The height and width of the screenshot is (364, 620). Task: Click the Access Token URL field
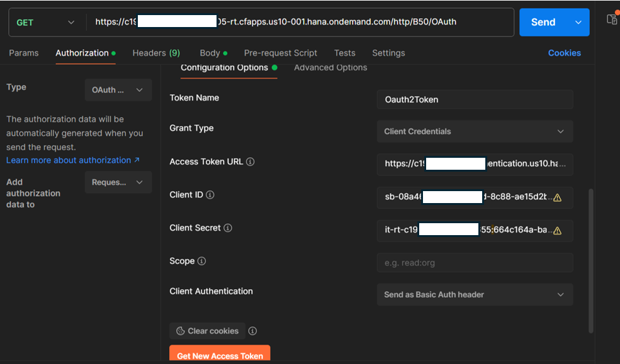475,164
